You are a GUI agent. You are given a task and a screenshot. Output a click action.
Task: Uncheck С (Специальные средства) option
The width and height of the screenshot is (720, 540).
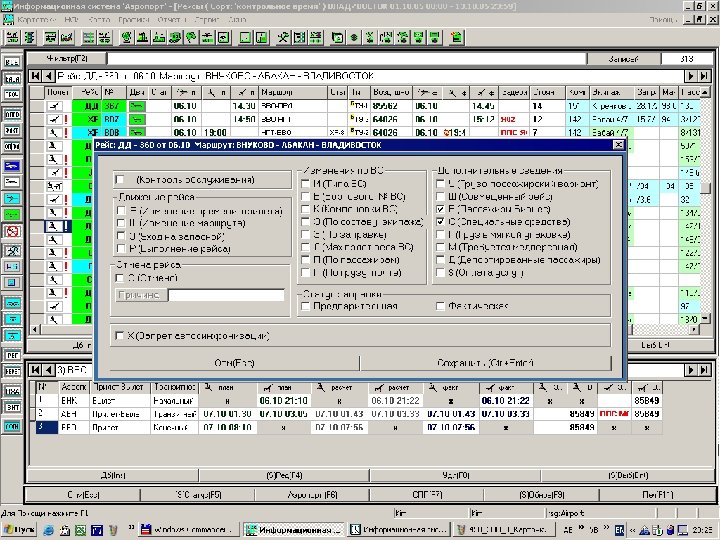(x=440, y=221)
